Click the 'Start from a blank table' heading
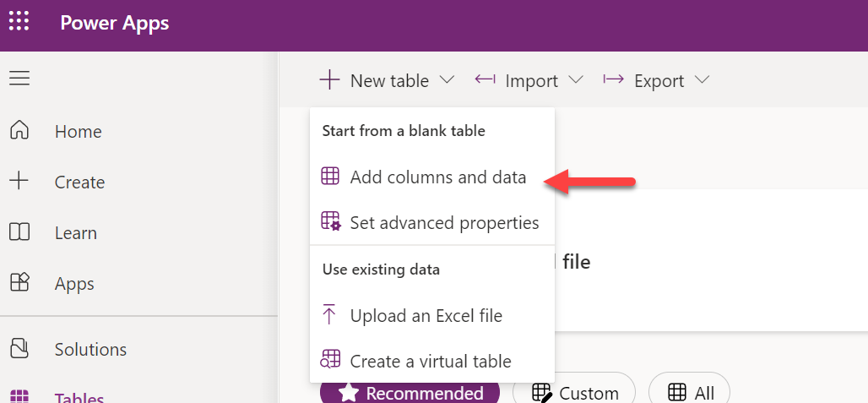The height and width of the screenshot is (403, 868). pos(404,131)
